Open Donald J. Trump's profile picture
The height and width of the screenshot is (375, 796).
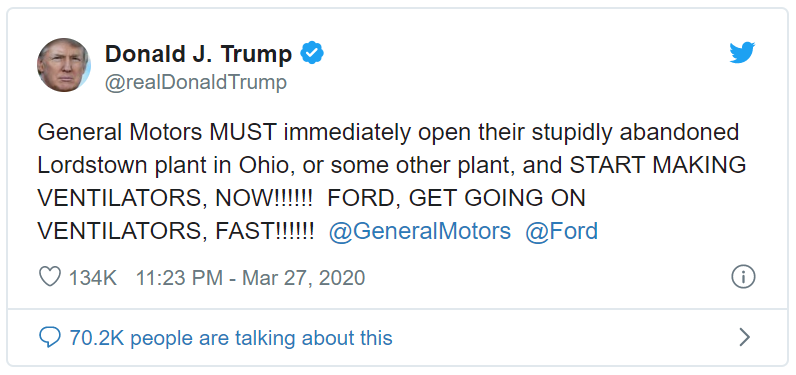64,64
